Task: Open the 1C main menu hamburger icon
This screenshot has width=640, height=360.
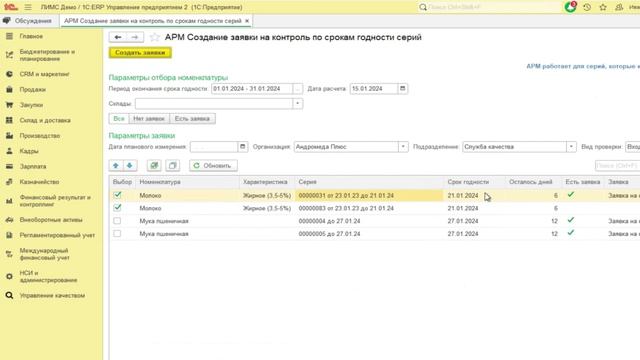Action: (28, 7)
